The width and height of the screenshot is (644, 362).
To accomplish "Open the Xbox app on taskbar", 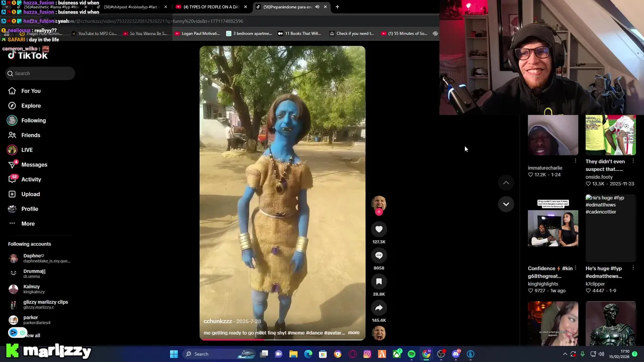I will point(397,354).
